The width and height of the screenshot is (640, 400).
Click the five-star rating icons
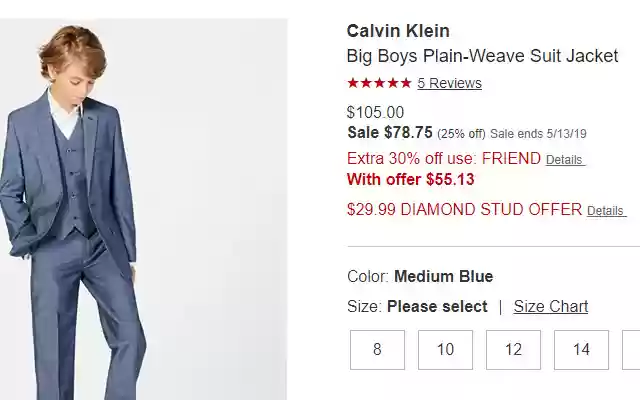[379, 83]
